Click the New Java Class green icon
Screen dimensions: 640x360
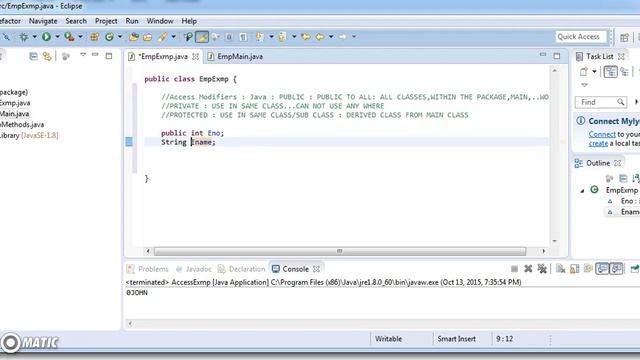pos(109,37)
